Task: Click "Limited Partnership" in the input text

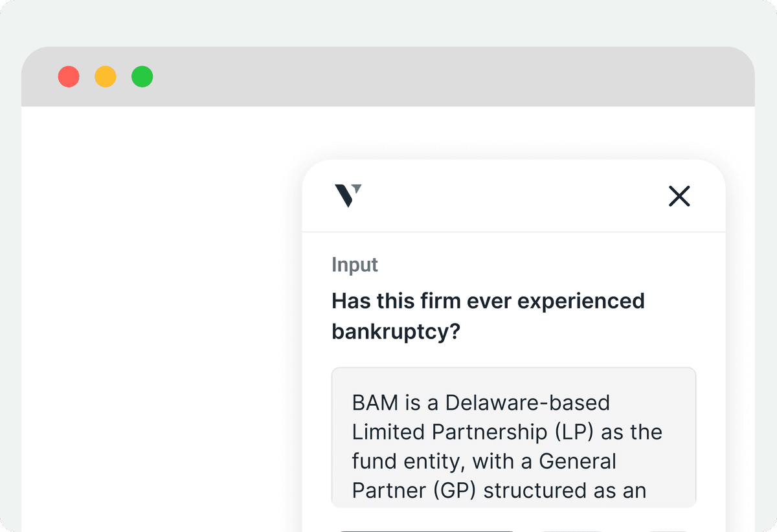Action: [432, 432]
